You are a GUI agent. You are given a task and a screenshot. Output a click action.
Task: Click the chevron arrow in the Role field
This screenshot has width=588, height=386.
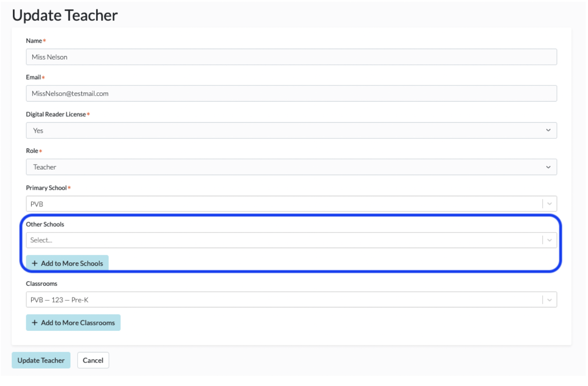click(548, 167)
